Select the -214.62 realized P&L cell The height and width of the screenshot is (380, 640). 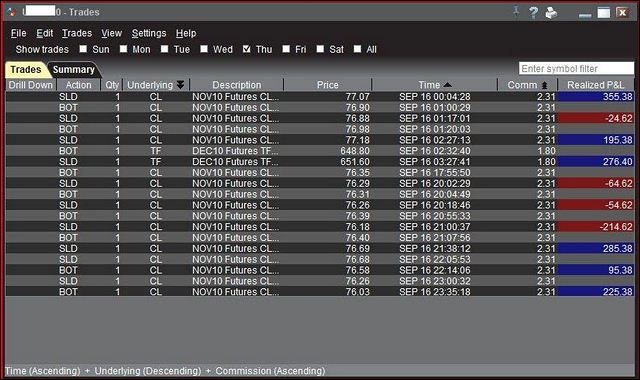click(596, 227)
